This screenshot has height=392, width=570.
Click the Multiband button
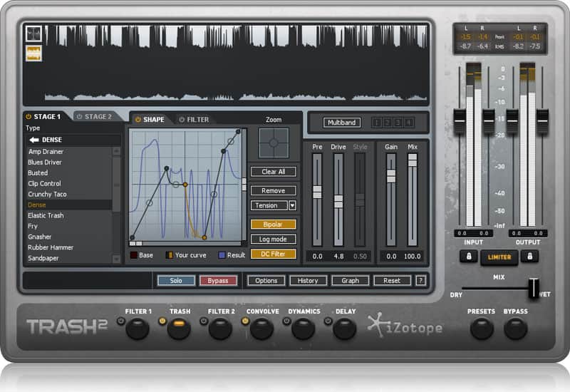pos(342,123)
